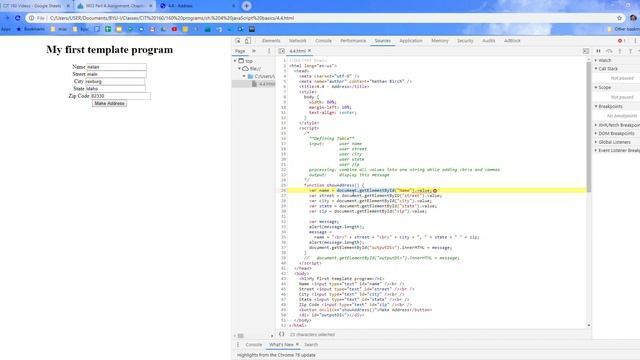Open the Performance panel

(353, 41)
